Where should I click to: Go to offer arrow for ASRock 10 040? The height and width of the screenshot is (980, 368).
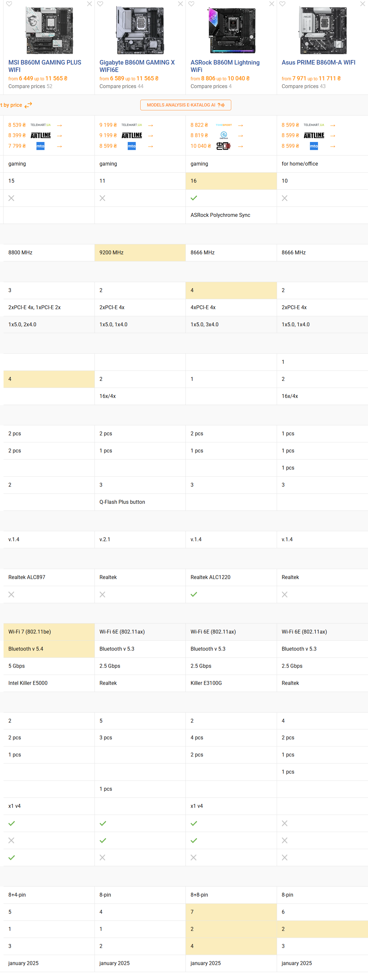coord(240,146)
